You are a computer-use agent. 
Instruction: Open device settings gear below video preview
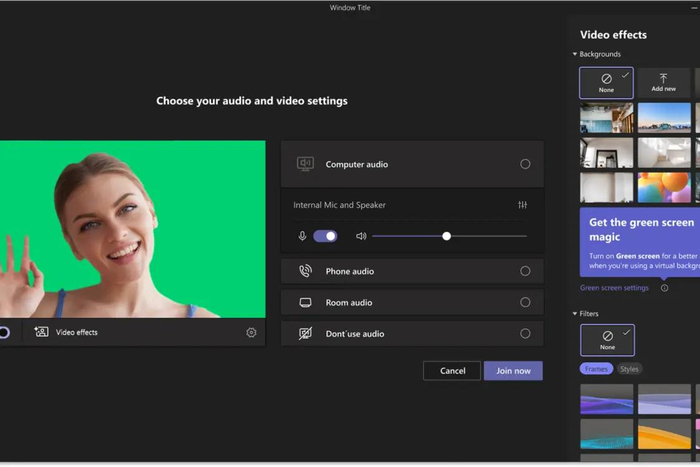pyautogui.click(x=251, y=333)
